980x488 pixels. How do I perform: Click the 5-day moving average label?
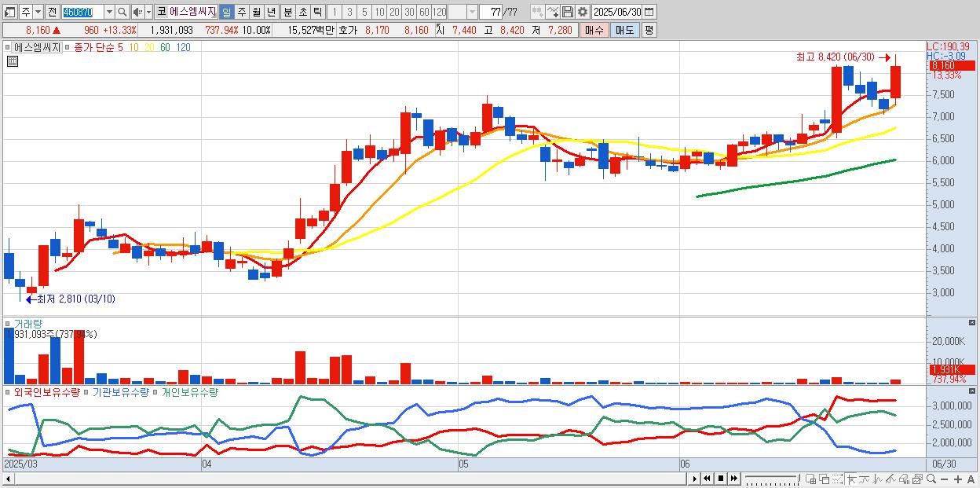[120, 47]
